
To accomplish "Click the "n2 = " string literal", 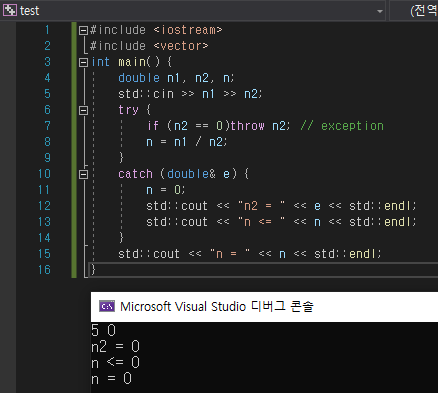I will tap(261, 206).
